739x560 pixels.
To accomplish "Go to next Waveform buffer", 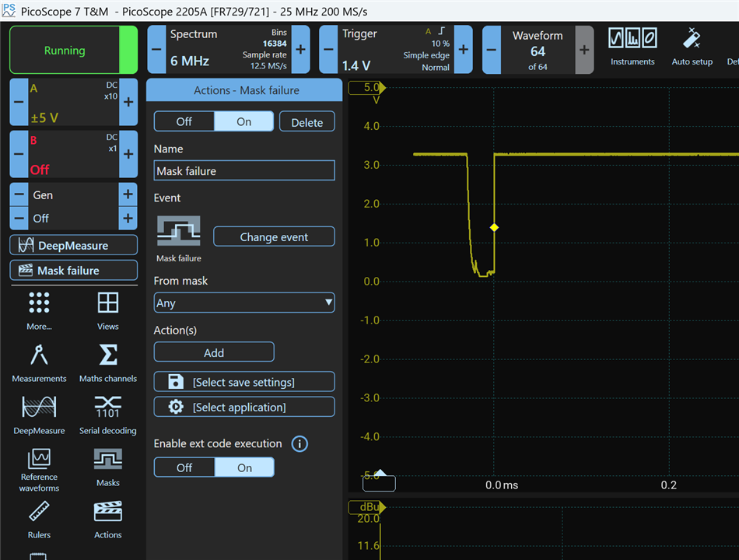I will coord(584,50).
